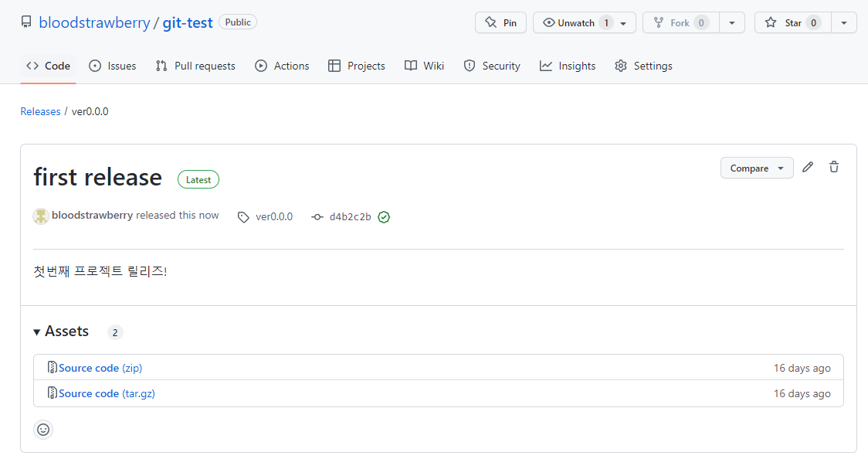The width and height of the screenshot is (868, 459).
Task: Open author bloodstrawberry link in release info
Action: coord(92,216)
